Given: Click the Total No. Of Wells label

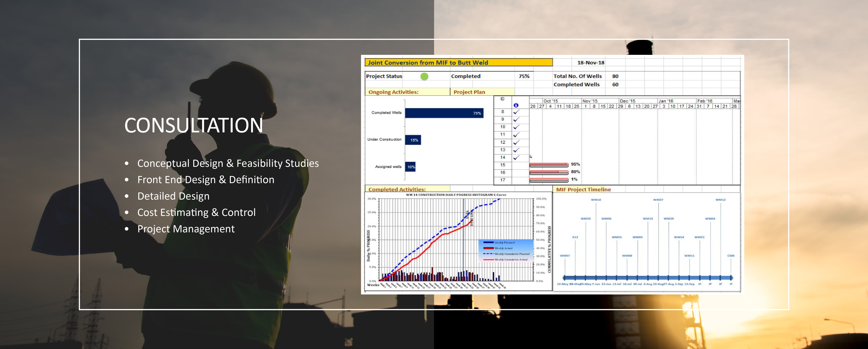Looking at the screenshot, I should [x=578, y=76].
